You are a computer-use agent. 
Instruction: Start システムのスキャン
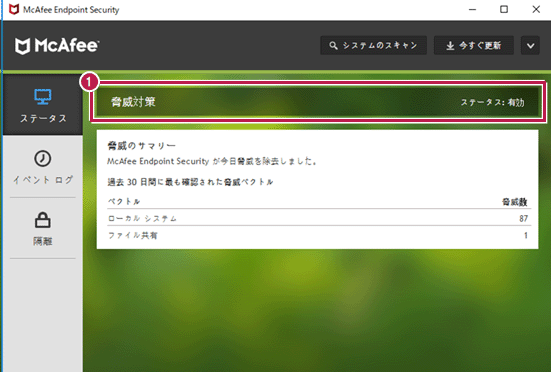pyautogui.click(x=373, y=45)
